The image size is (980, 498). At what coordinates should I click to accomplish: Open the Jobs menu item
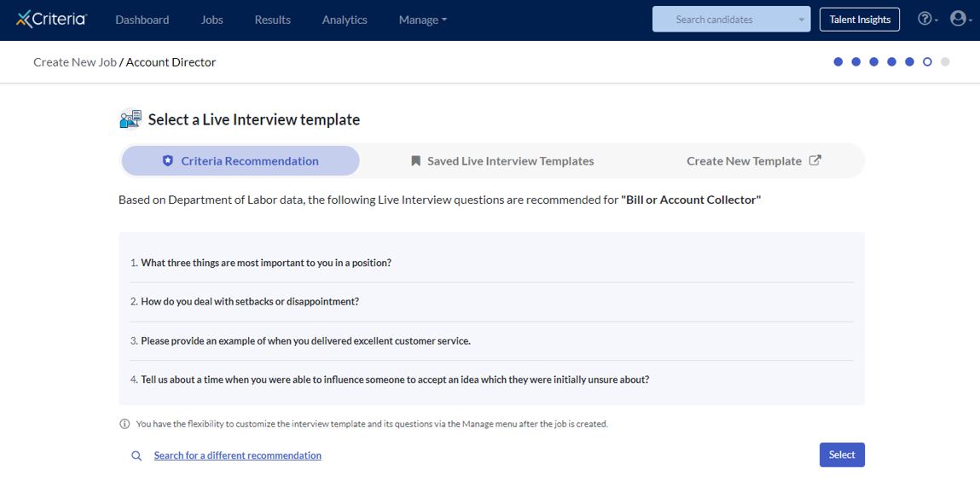211,19
